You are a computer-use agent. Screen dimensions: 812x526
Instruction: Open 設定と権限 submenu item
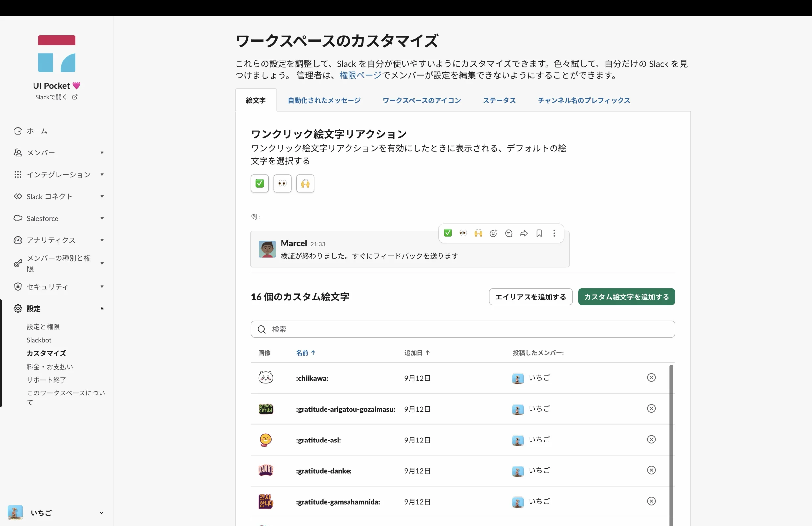coord(43,327)
